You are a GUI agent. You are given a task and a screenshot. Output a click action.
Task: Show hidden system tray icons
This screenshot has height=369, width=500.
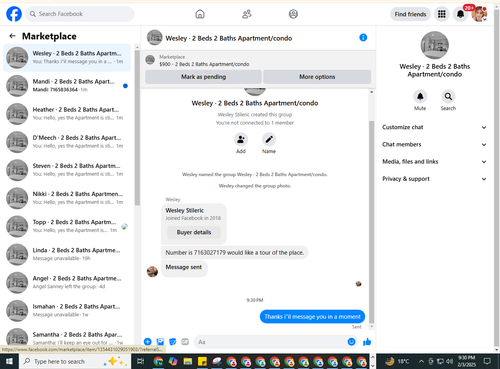pos(421,361)
